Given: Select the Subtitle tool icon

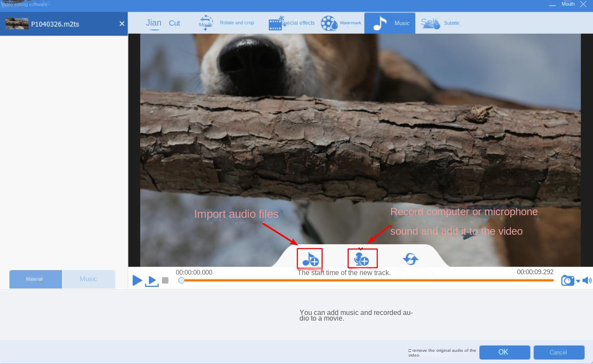Looking at the screenshot, I should (x=430, y=23).
